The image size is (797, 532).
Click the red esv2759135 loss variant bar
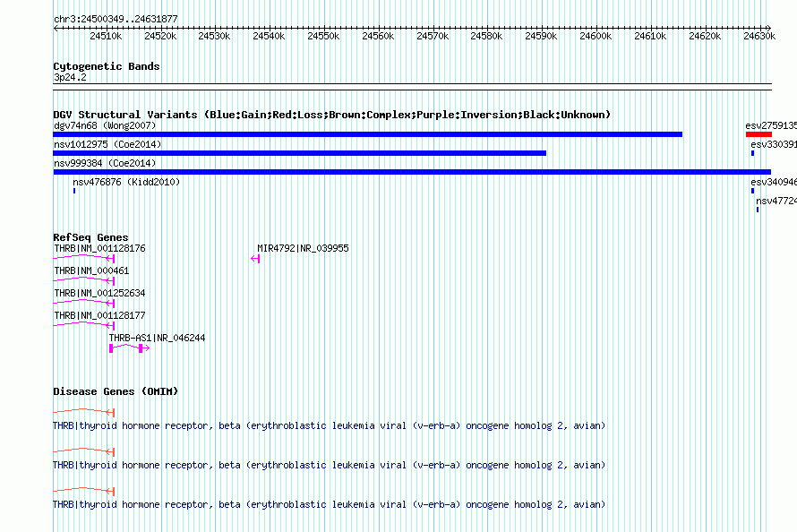[x=758, y=134]
